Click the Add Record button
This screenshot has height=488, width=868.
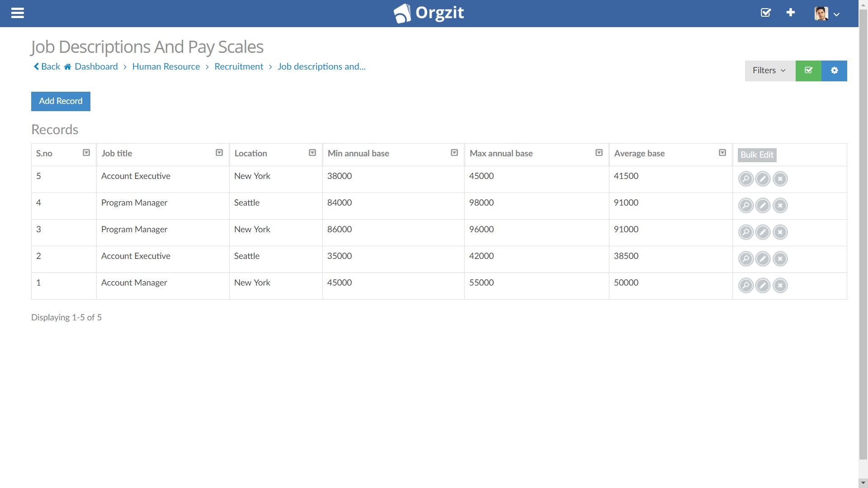point(61,101)
